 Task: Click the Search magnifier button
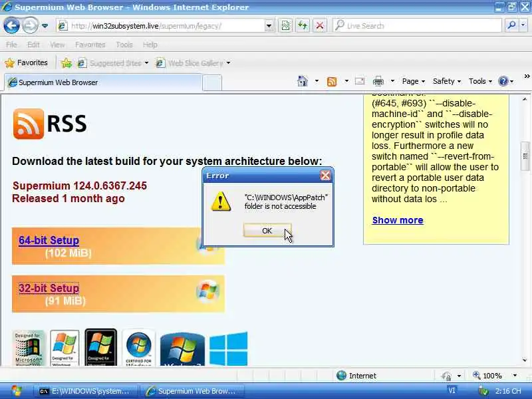click(x=511, y=25)
